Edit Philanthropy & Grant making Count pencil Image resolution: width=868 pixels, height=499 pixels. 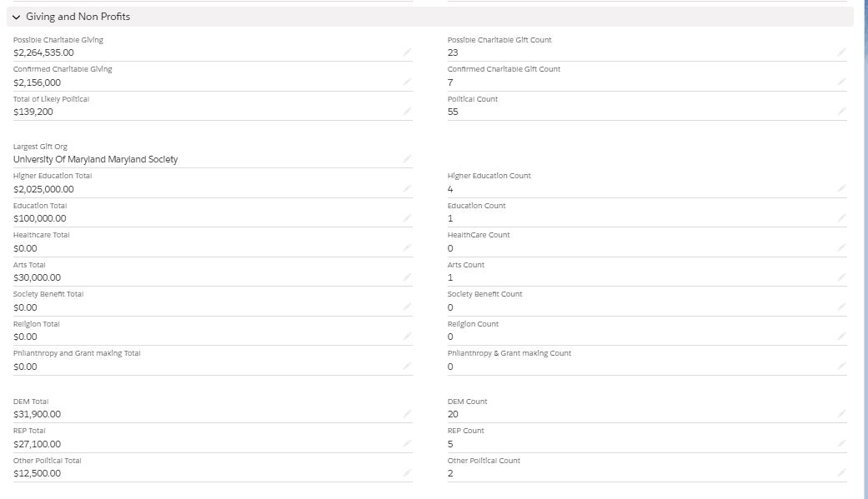pyautogui.click(x=841, y=367)
